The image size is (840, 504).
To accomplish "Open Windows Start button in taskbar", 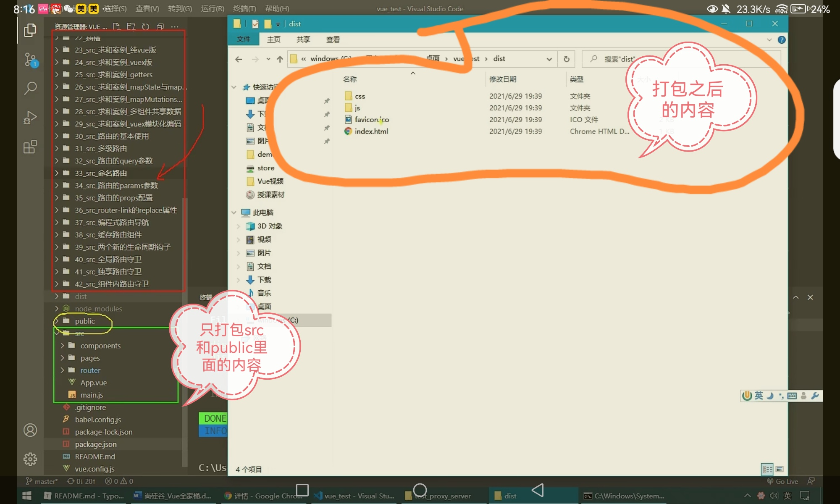I will [x=27, y=496].
